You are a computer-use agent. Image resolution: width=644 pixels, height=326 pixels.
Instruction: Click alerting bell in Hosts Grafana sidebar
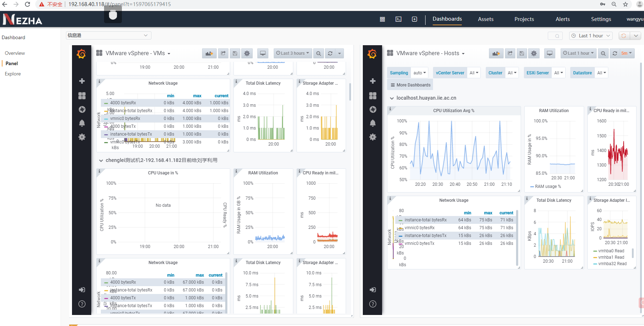[x=373, y=123]
